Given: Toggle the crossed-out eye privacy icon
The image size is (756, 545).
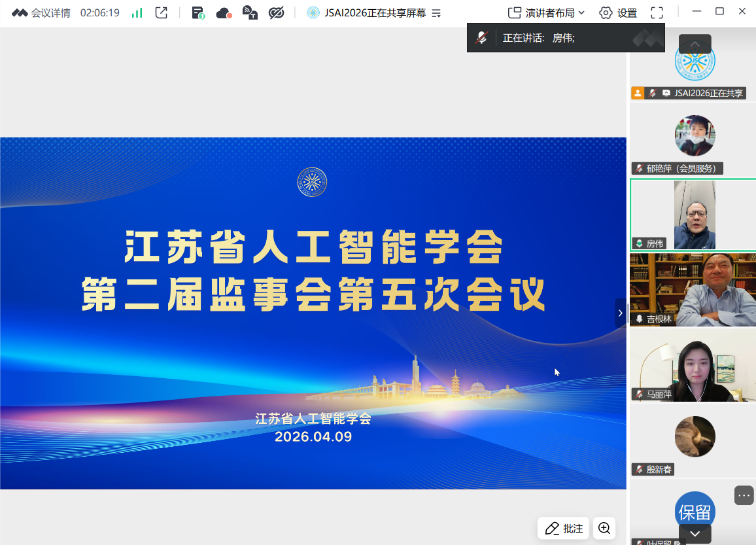Looking at the screenshot, I should tap(277, 12).
